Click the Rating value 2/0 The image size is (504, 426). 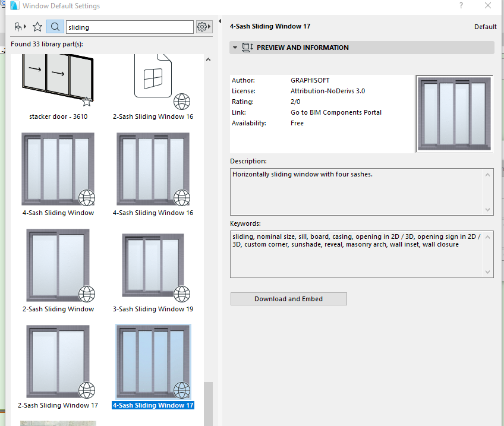(295, 102)
